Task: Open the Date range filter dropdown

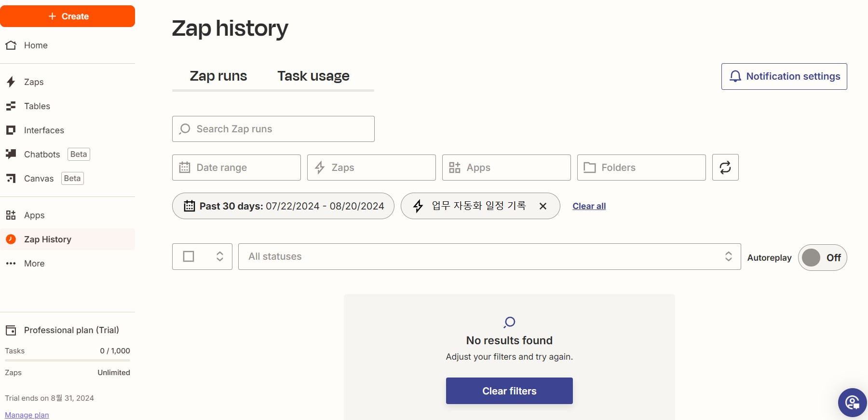Action: point(236,168)
